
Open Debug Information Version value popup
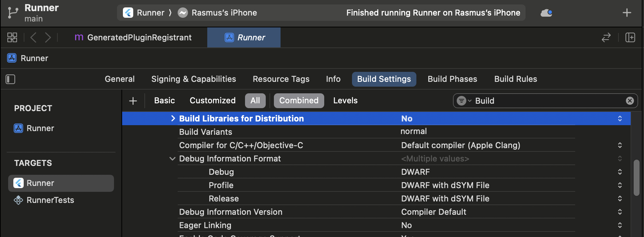(620, 212)
